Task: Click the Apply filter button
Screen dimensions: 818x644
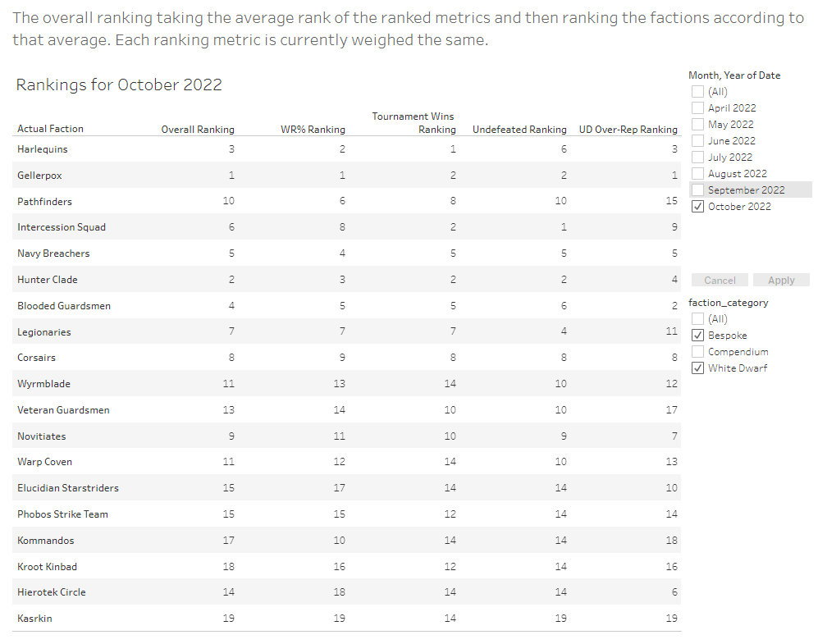Action: coord(781,281)
